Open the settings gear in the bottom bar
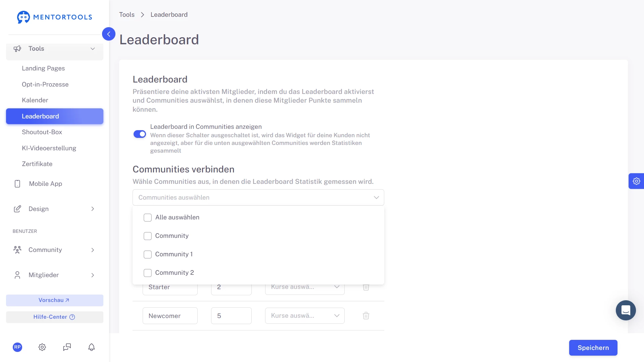 click(42, 347)
